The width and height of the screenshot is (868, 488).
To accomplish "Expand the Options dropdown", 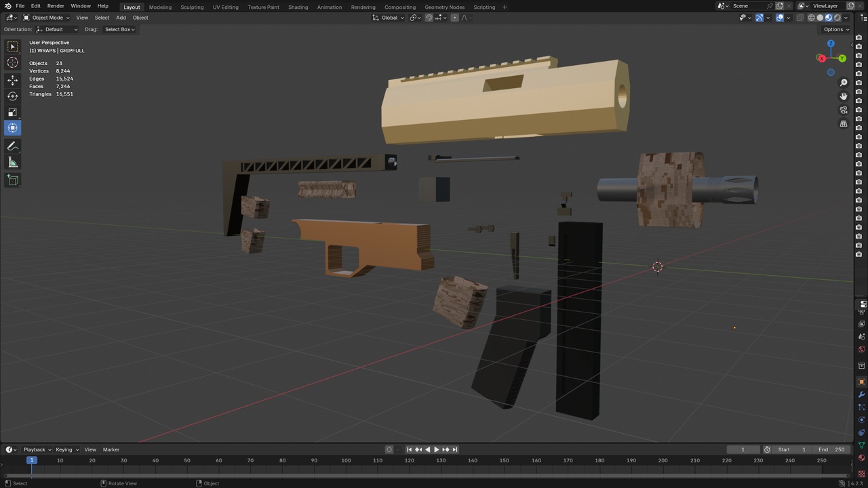I will [x=835, y=29].
